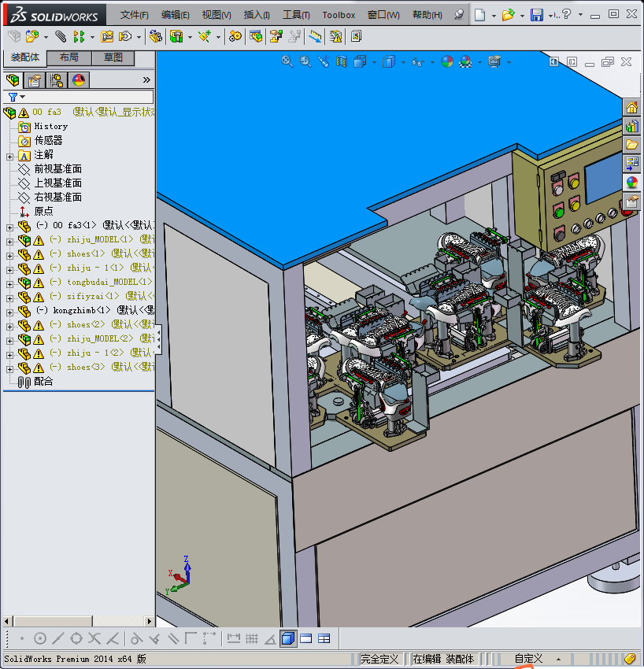Screen dimensions: 644x669
Task: Open the 插入(I) menu
Action: pyautogui.click(x=257, y=15)
